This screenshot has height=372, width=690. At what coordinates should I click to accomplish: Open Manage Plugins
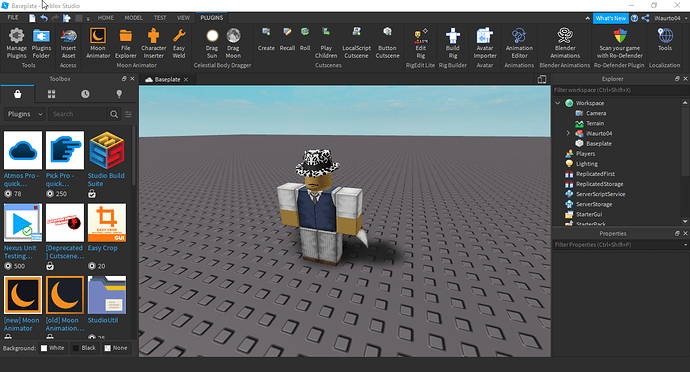click(16, 43)
